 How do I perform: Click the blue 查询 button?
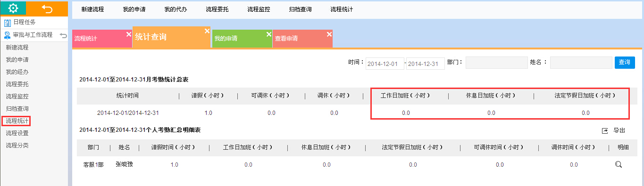[x=625, y=63]
